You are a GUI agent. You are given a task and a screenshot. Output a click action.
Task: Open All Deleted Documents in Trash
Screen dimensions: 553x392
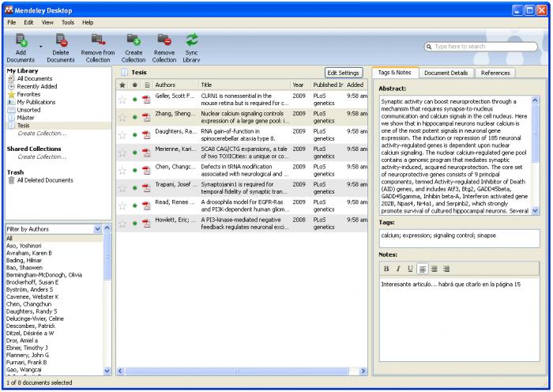coord(45,180)
